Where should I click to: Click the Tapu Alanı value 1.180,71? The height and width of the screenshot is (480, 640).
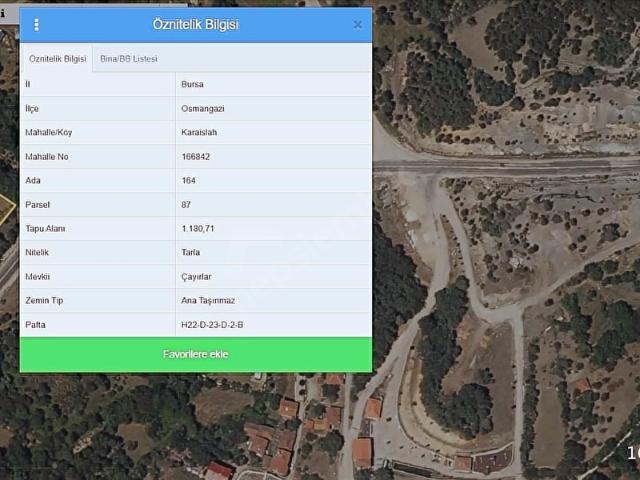tap(197, 229)
